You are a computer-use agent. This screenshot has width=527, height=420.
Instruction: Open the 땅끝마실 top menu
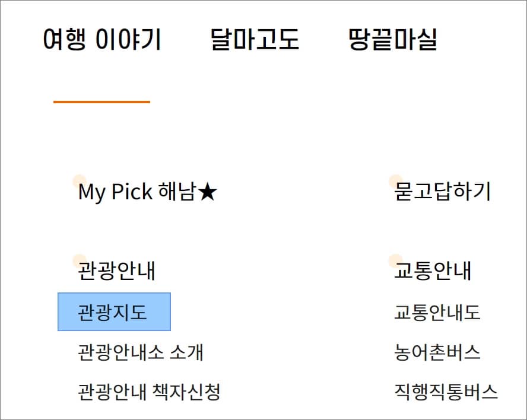pos(392,39)
